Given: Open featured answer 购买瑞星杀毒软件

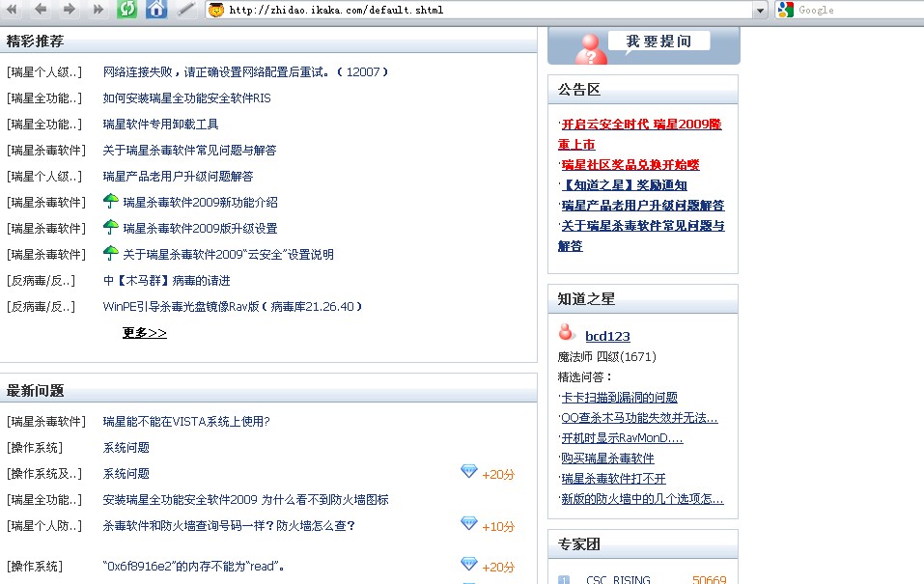Looking at the screenshot, I should point(607,458).
